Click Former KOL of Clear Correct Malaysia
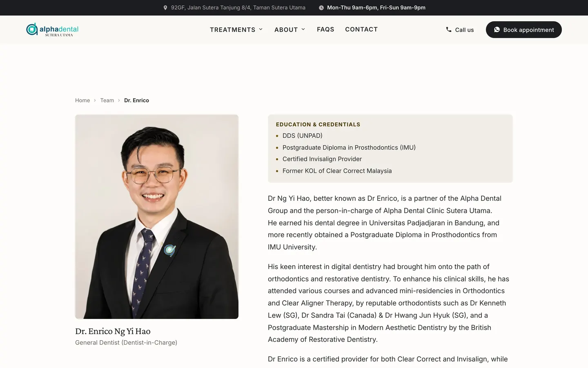Viewport: 588px width, 368px height. coord(337,171)
